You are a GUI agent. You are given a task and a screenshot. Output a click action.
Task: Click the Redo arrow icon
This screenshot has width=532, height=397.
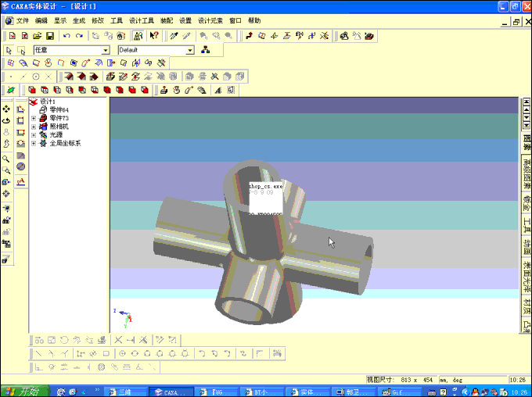(x=79, y=36)
